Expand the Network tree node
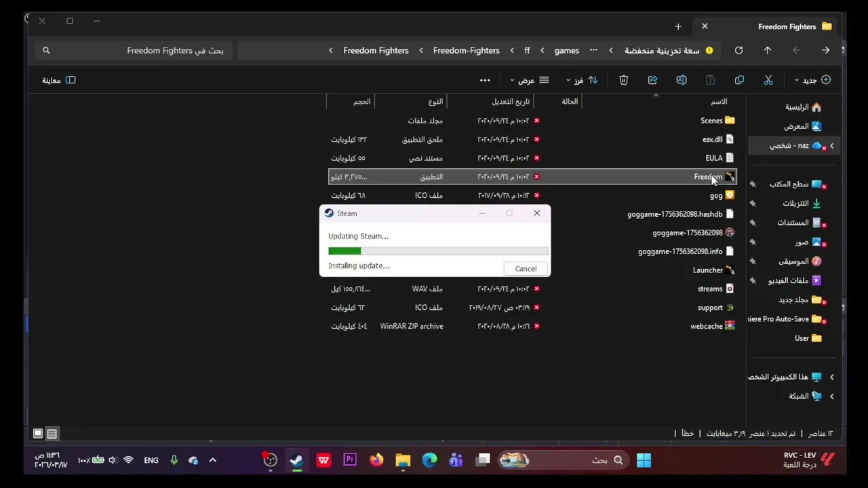The image size is (868, 488). pos(832,396)
